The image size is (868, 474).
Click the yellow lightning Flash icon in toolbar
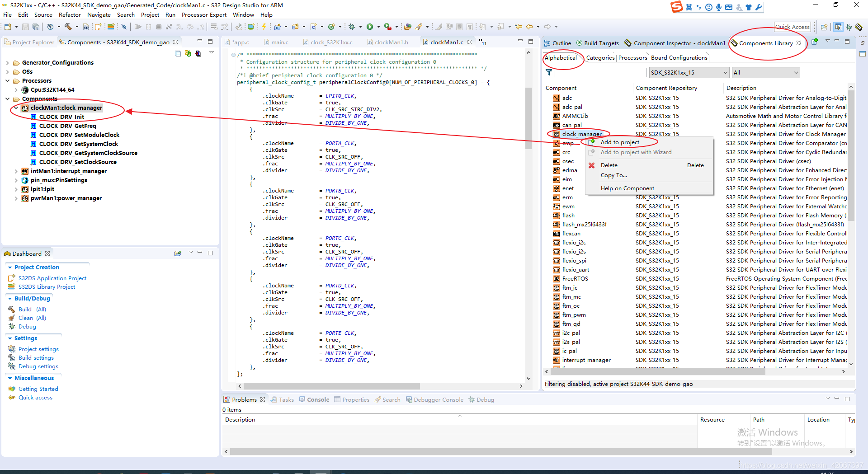(x=264, y=27)
